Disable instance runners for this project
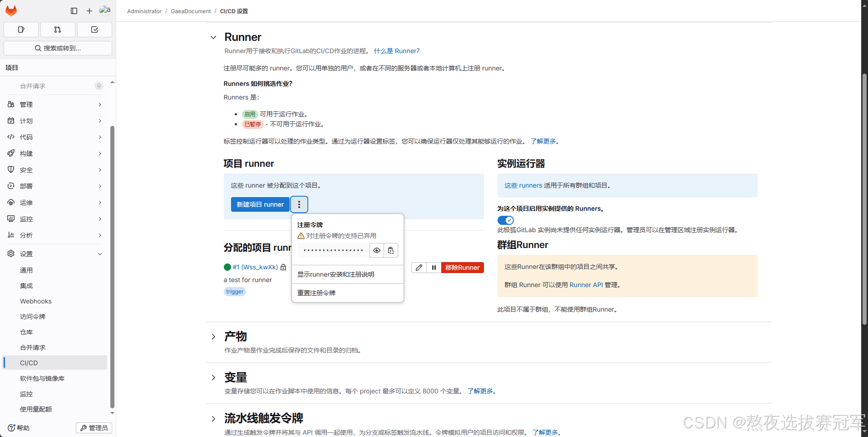The width and height of the screenshot is (868, 437). [x=505, y=220]
